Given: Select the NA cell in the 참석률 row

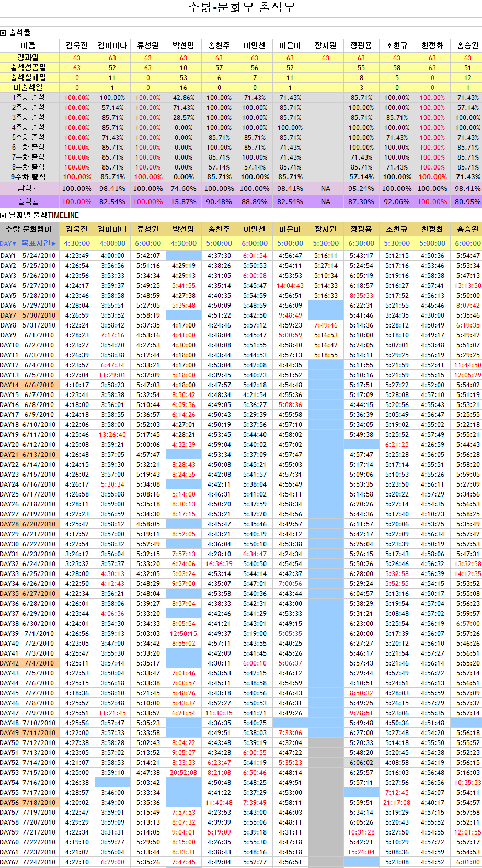Looking at the screenshot, I should (x=326, y=188).
